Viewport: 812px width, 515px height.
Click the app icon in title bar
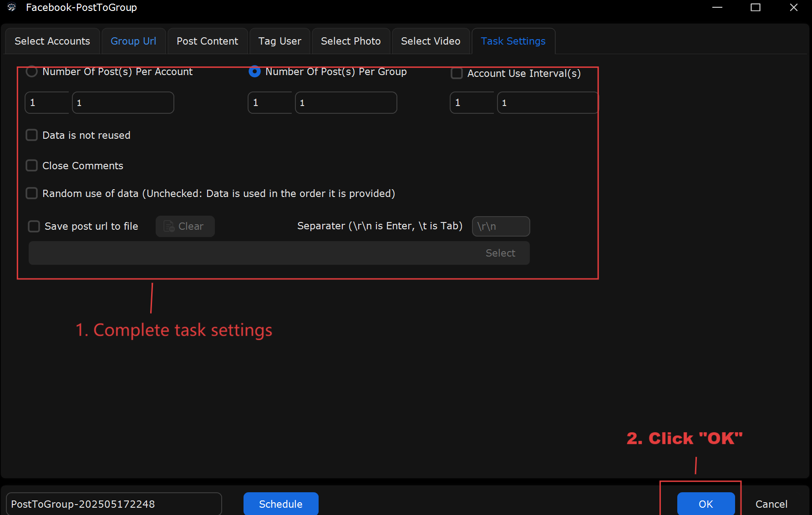tap(12, 7)
